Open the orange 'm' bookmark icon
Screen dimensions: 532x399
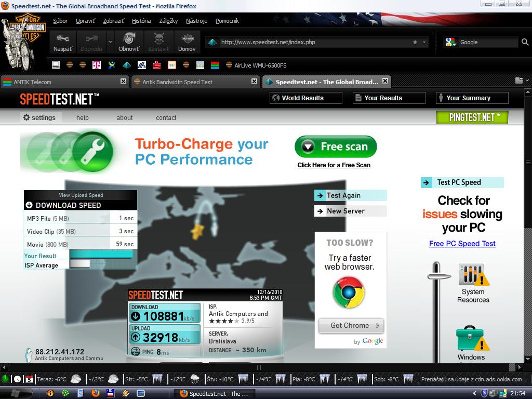[x=172, y=65]
